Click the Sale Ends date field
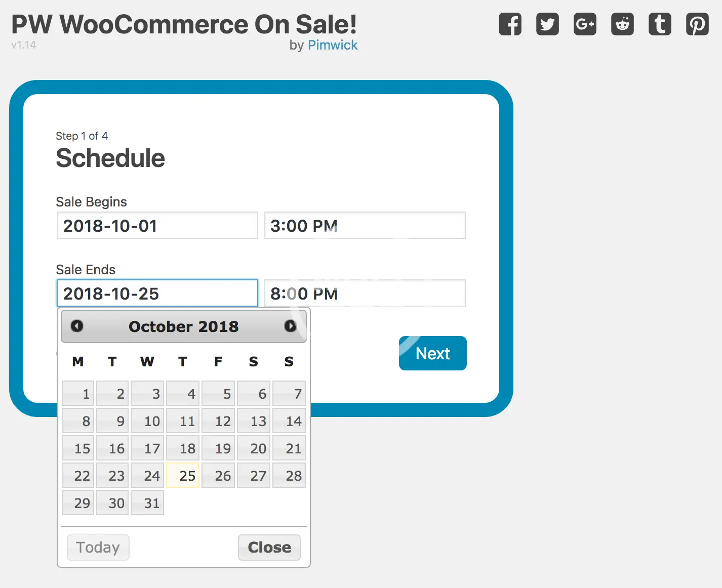722x588 pixels. [157, 293]
